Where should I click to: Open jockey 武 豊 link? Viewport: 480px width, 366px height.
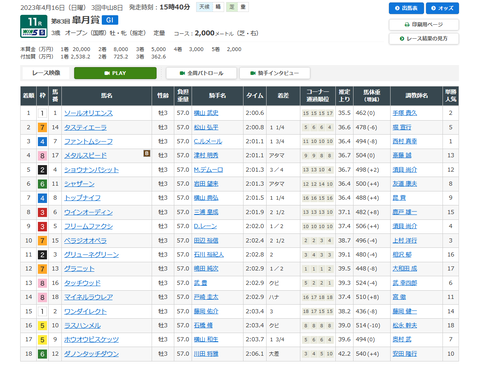point(200,283)
